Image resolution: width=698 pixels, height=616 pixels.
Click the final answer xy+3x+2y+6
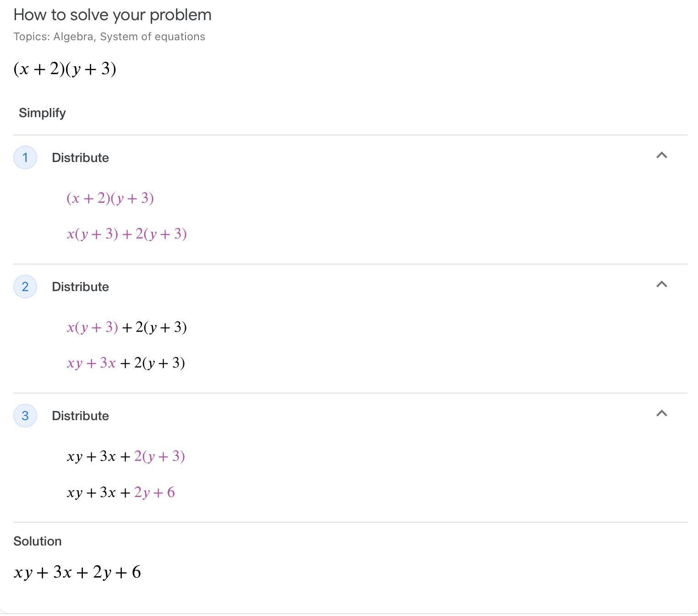click(x=77, y=573)
